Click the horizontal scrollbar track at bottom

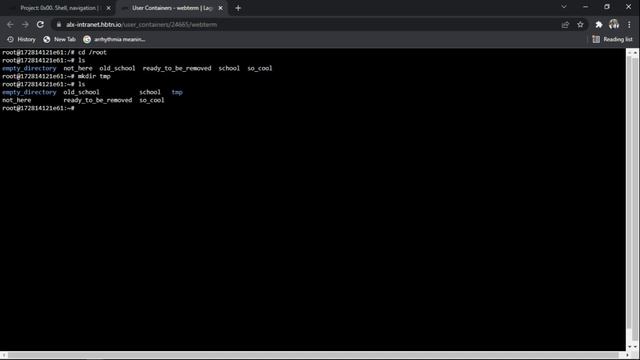[x=313, y=356]
